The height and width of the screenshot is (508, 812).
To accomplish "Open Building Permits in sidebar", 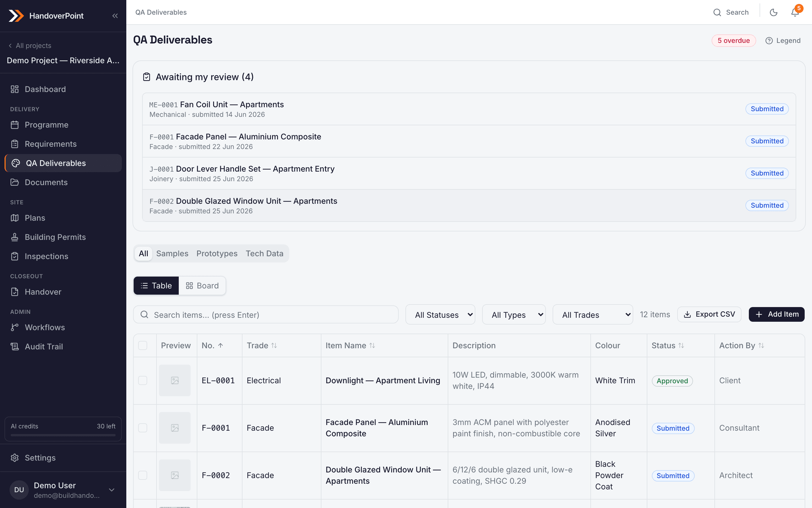I will [x=63, y=237].
